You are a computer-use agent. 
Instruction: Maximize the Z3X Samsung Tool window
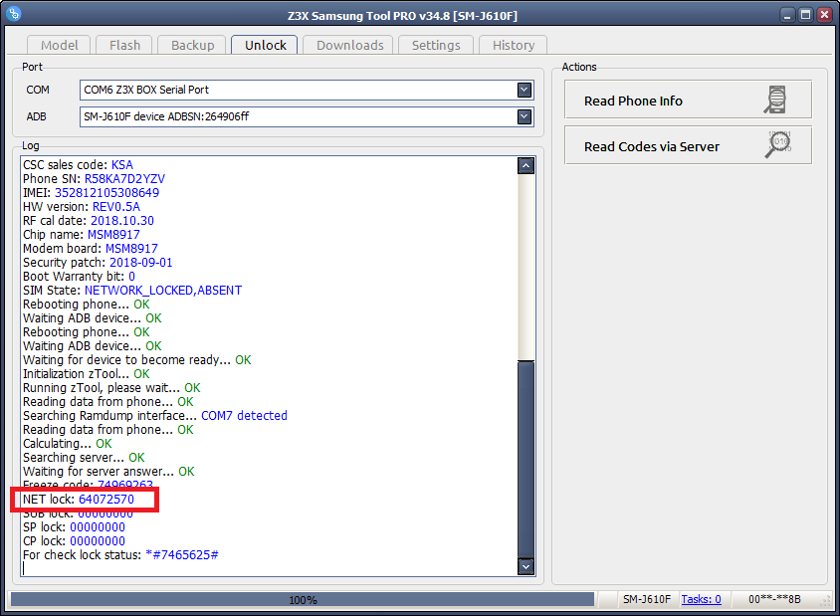tap(805, 15)
